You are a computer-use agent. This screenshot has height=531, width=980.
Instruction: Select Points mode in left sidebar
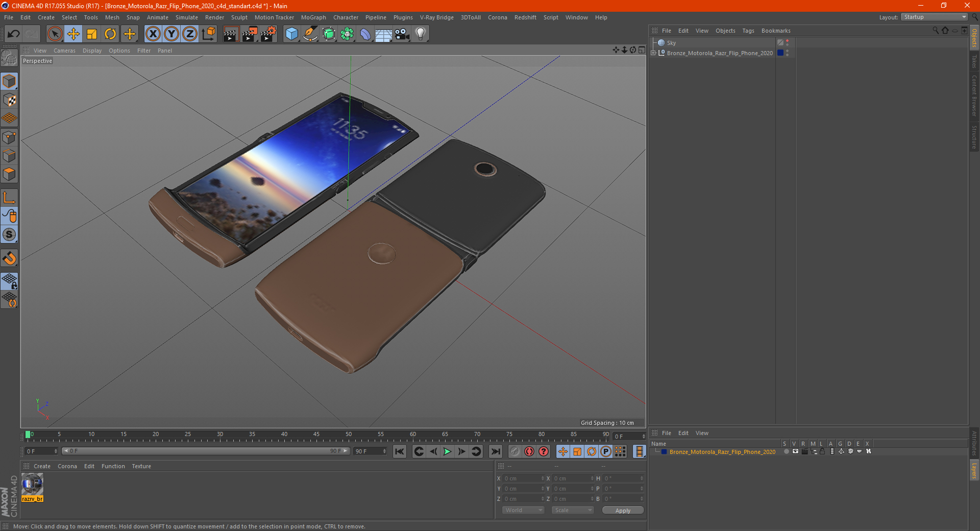click(9, 137)
